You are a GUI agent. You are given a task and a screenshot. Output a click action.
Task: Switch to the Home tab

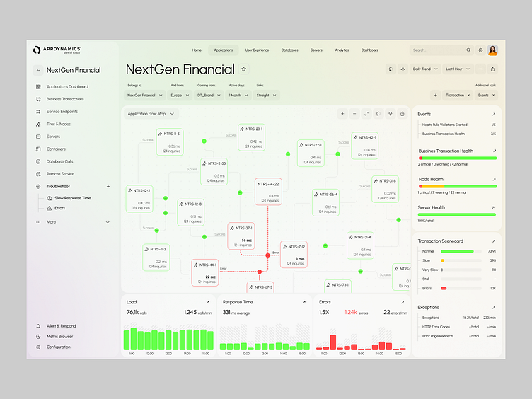[x=197, y=50]
